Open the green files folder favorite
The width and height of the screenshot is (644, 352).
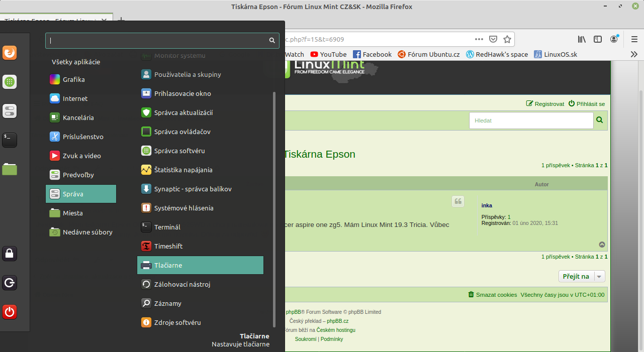(10, 169)
